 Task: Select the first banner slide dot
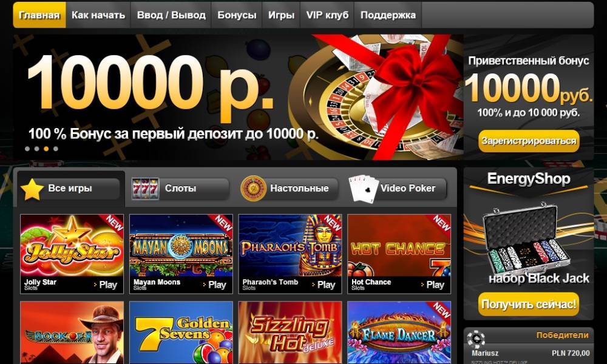pos(27,149)
